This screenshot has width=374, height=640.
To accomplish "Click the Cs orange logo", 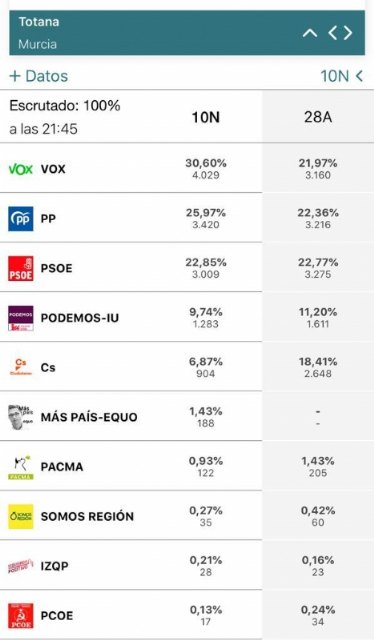I will point(21,367).
